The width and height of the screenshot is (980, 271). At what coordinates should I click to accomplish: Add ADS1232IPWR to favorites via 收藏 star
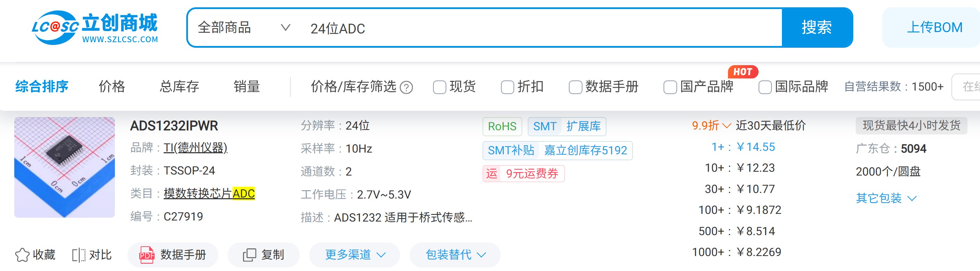coord(24,255)
